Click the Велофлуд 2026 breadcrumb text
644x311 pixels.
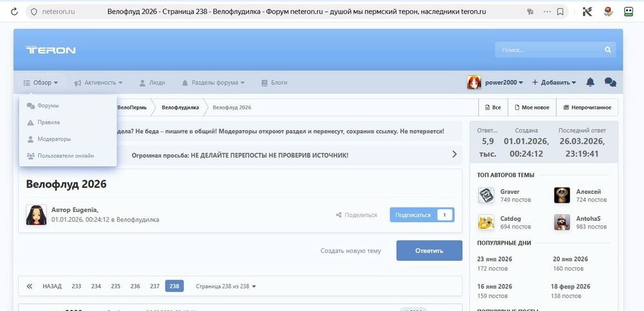pos(232,108)
